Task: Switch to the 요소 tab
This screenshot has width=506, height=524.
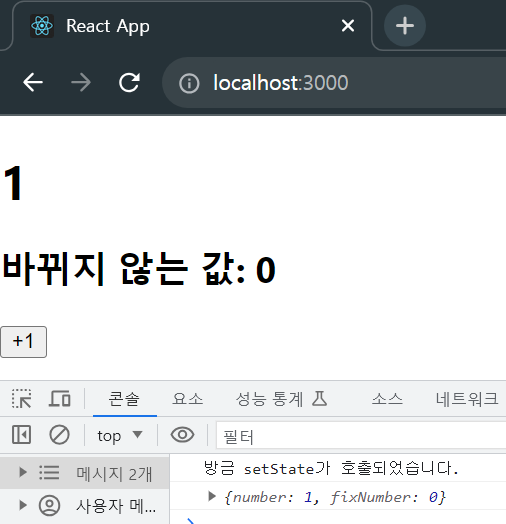Action: (187, 399)
